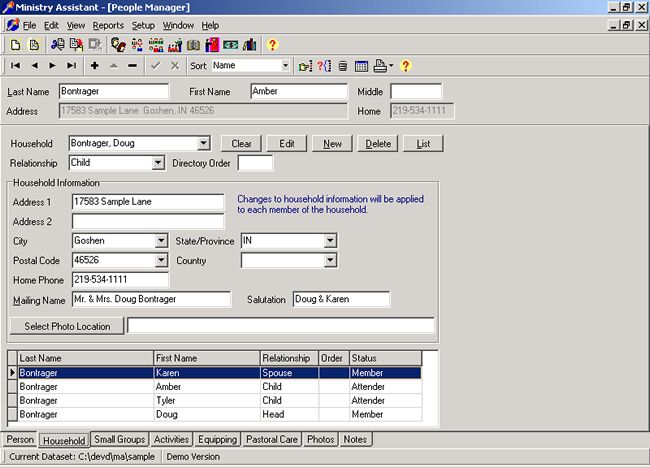Image resolution: width=650 pixels, height=468 pixels.
Task: Add new record with plus icon
Action: [95, 65]
